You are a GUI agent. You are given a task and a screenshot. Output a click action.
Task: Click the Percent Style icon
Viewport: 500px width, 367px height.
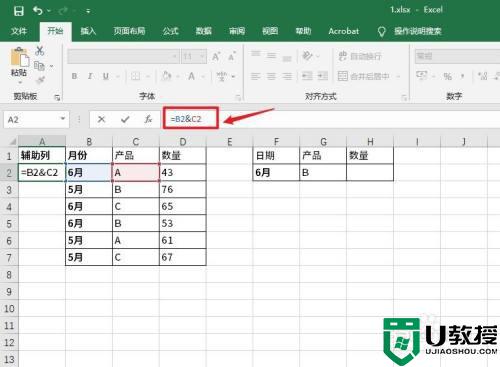coord(447,77)
